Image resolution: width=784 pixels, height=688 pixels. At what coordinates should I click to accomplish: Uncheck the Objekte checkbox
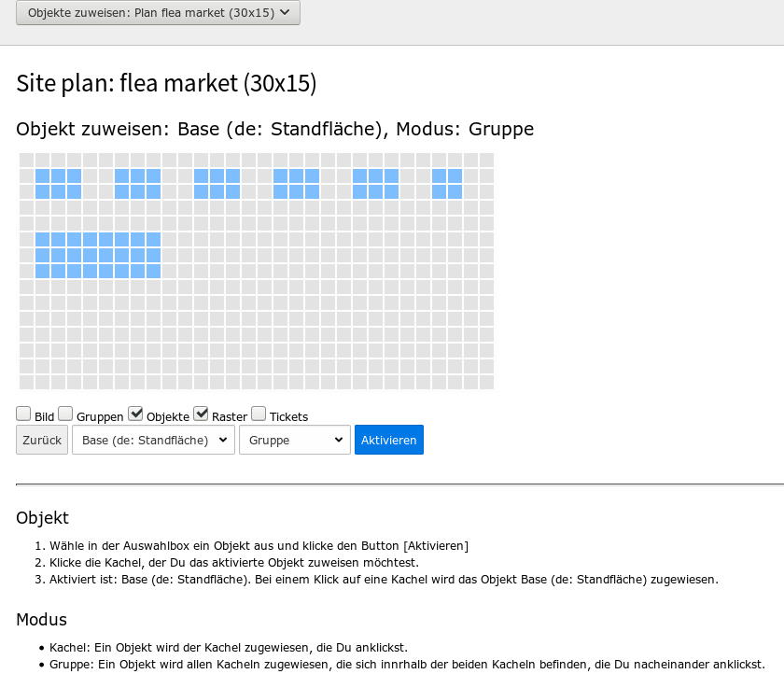point(135,414)
